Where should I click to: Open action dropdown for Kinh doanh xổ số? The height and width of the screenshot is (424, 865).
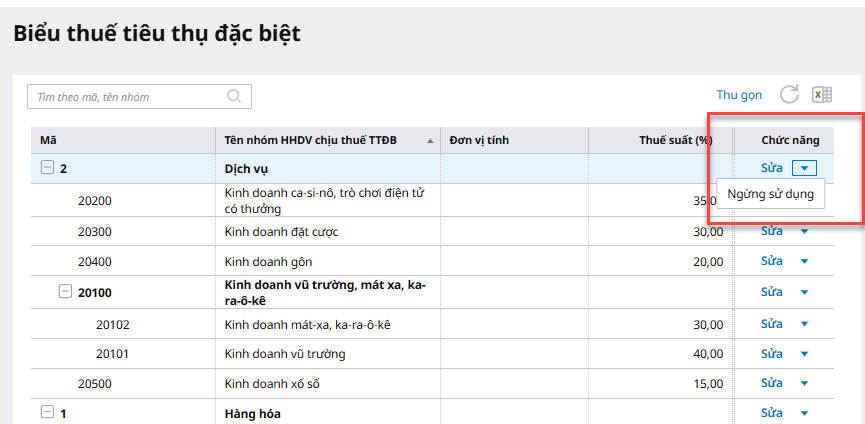coord(804,384)
